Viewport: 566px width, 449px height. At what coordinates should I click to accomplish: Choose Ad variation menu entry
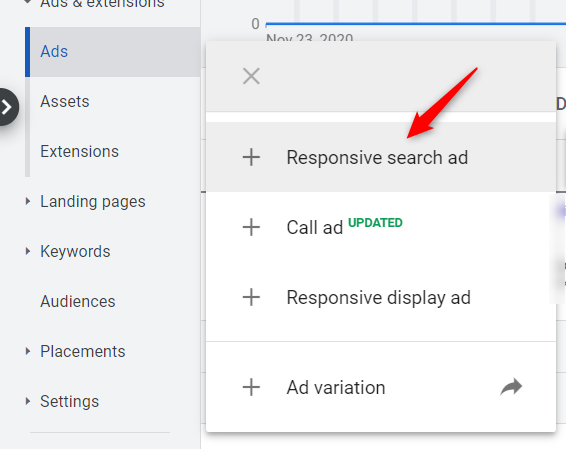click(x=381, y=387)
